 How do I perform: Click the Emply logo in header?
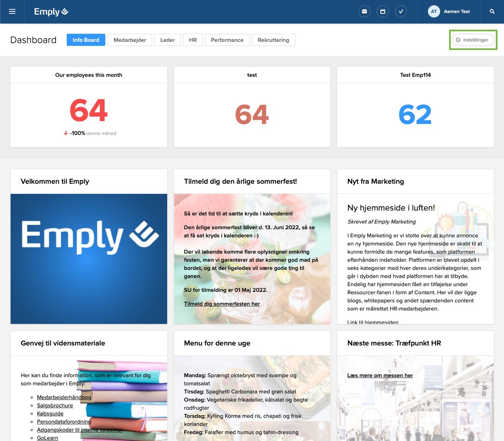coord(51,11)
